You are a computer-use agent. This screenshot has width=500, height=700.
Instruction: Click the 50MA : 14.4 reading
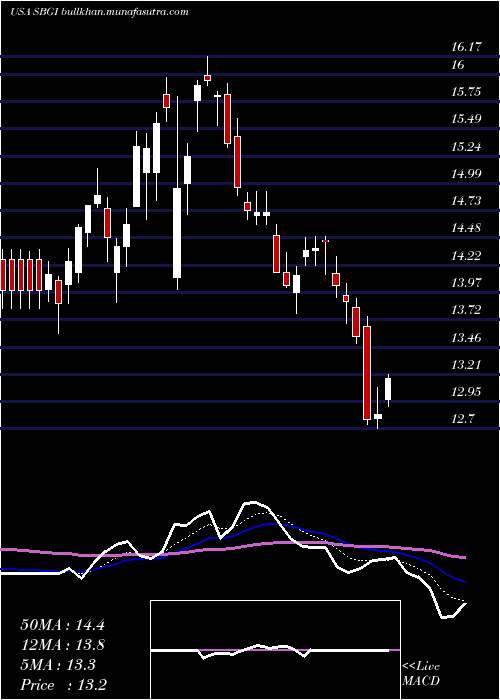pyautogui.click(x=62, y=625)
